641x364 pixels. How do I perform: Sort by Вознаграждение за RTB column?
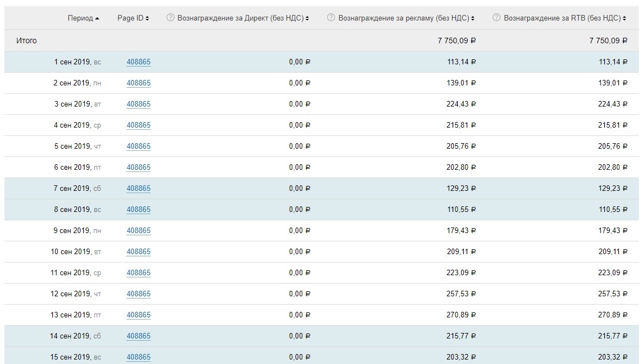(x=565, y=18)
